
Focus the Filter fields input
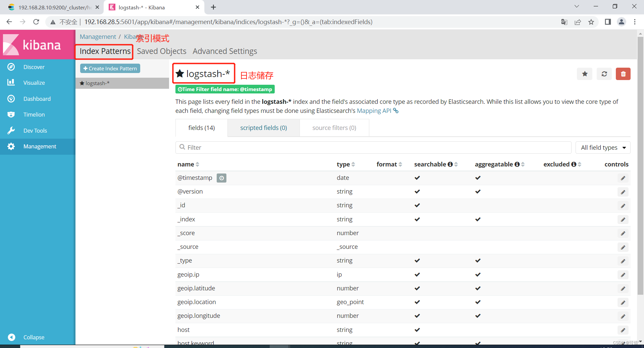coord(373,147)
